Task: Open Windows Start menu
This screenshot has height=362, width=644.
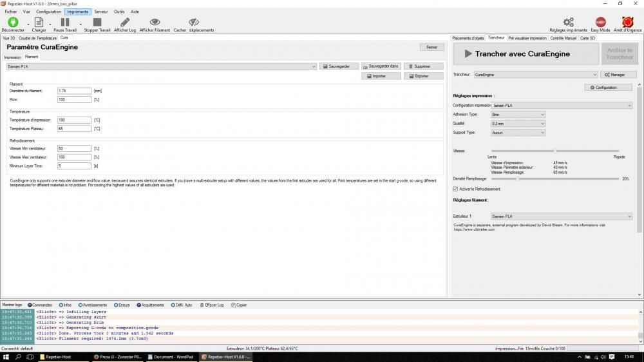Action: [x=6, y=357]
